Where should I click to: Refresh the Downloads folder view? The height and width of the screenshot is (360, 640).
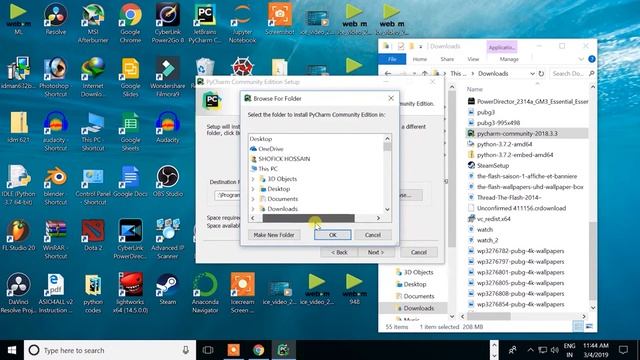(541, 74)
